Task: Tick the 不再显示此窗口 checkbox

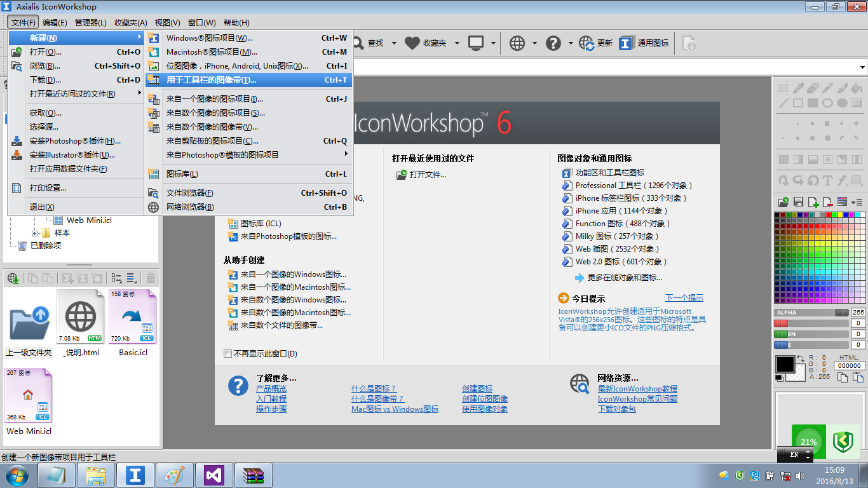Action: pyautogui.click(x=228, y=353)
